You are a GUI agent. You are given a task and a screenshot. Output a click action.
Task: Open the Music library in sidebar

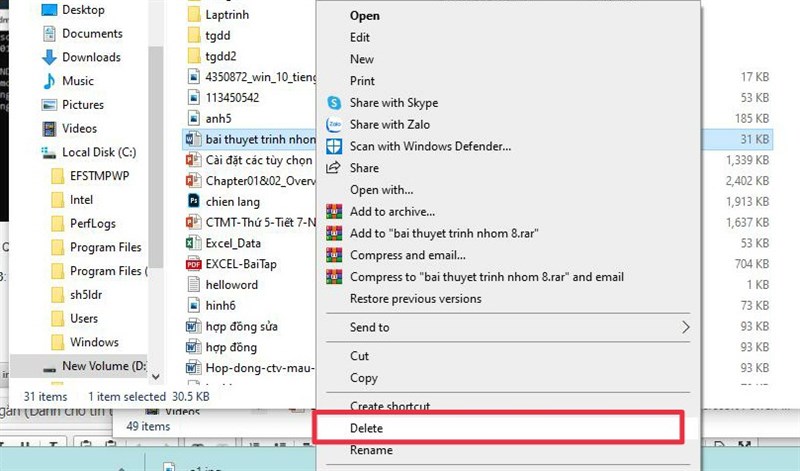pos(77,81)
